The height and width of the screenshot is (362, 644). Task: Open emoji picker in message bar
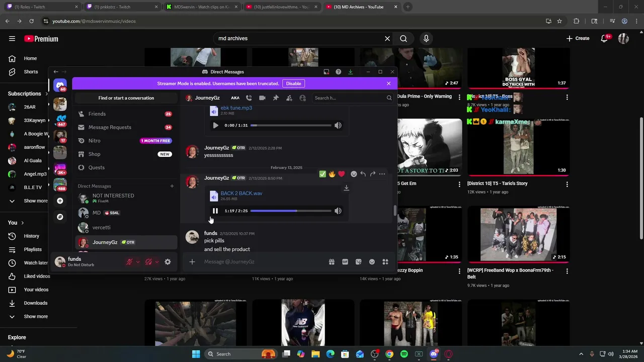click(x=372, y=261)
